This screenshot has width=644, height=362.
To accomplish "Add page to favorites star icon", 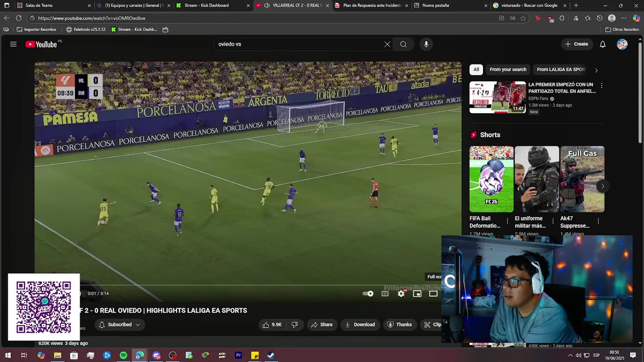I will pos(523,18).
